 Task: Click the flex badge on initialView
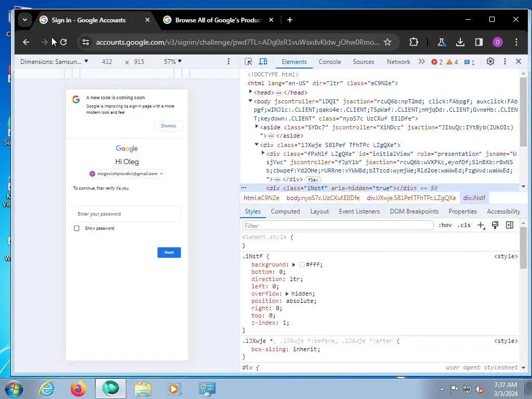pyautogui.click(x=313, y=180)
